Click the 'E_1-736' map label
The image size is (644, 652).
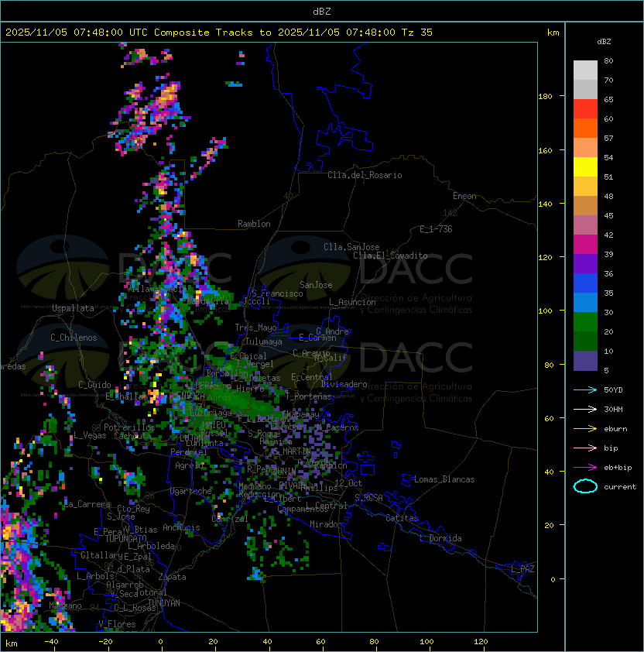[436, 229]
